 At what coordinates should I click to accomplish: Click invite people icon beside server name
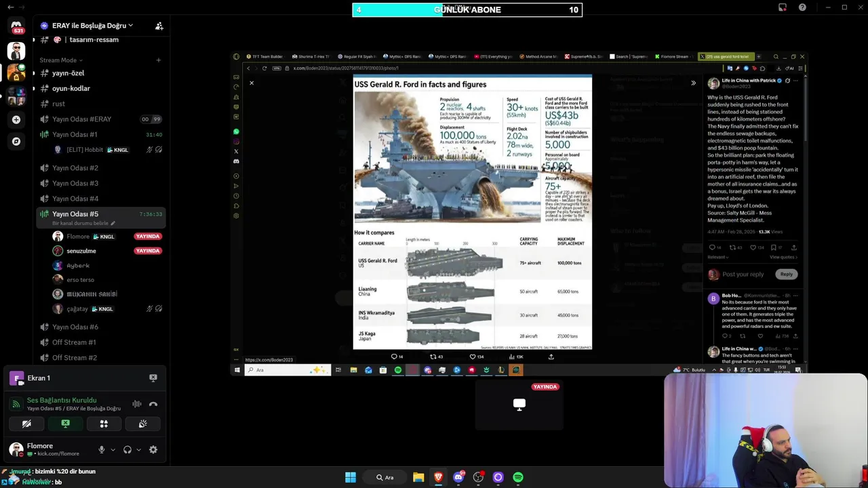click(x=159, y=26)
